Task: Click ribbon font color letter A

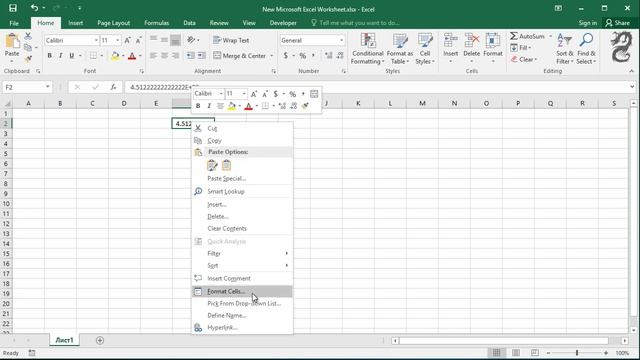Action: pos(132,56)
